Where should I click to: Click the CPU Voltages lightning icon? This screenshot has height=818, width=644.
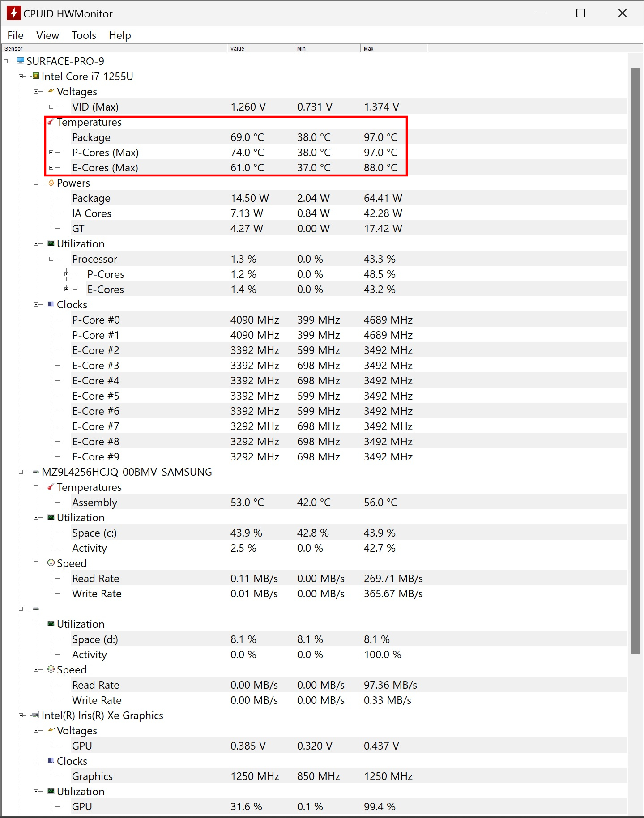click(51, 91)
